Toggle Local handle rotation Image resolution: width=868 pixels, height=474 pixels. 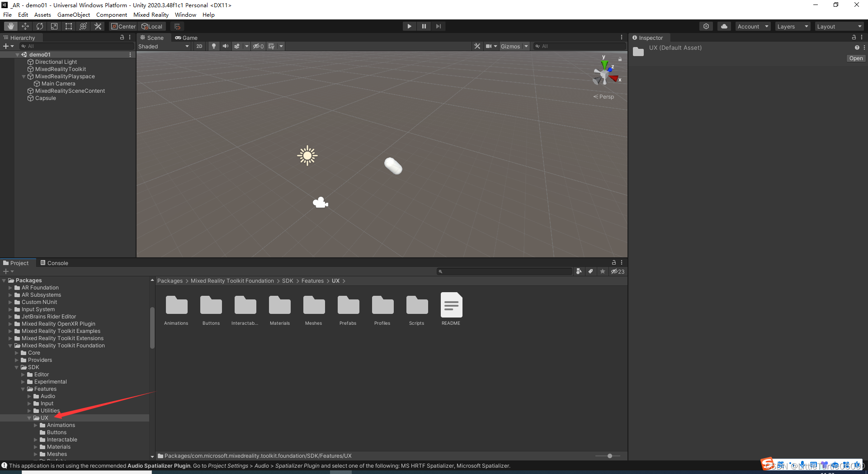[x=152, y=26]
